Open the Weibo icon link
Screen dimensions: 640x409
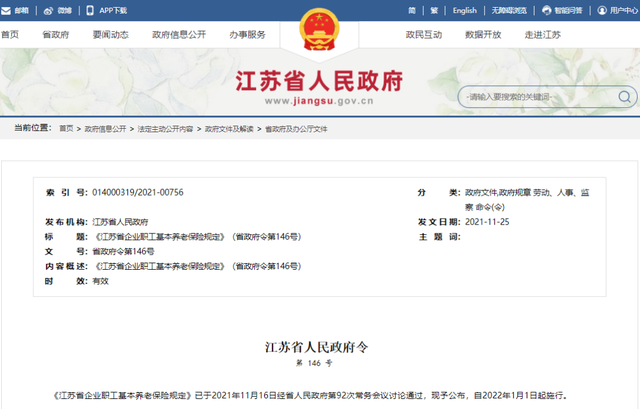coord(48,11)
